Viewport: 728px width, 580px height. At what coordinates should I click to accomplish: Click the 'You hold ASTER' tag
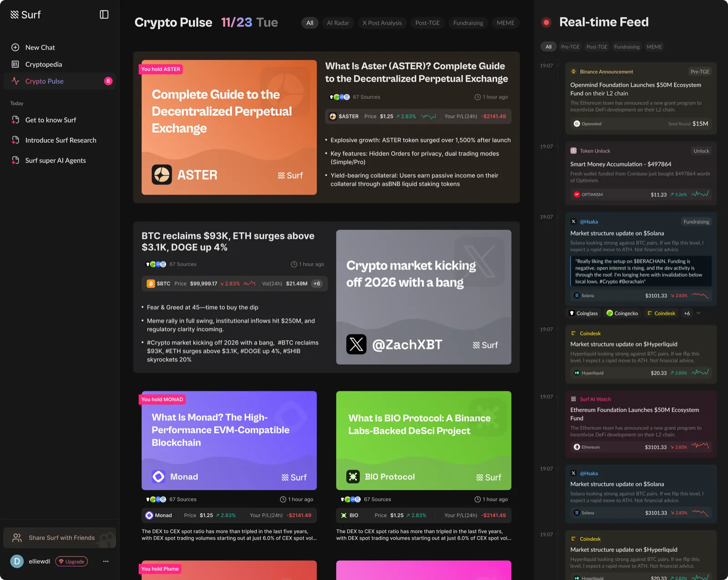[161, 69]
